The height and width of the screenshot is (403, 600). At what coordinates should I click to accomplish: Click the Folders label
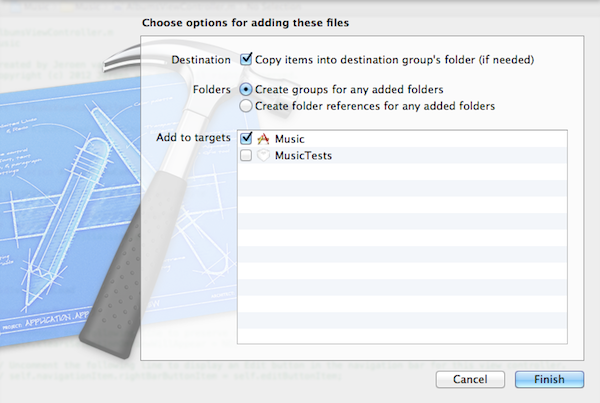tap(212, 90)
